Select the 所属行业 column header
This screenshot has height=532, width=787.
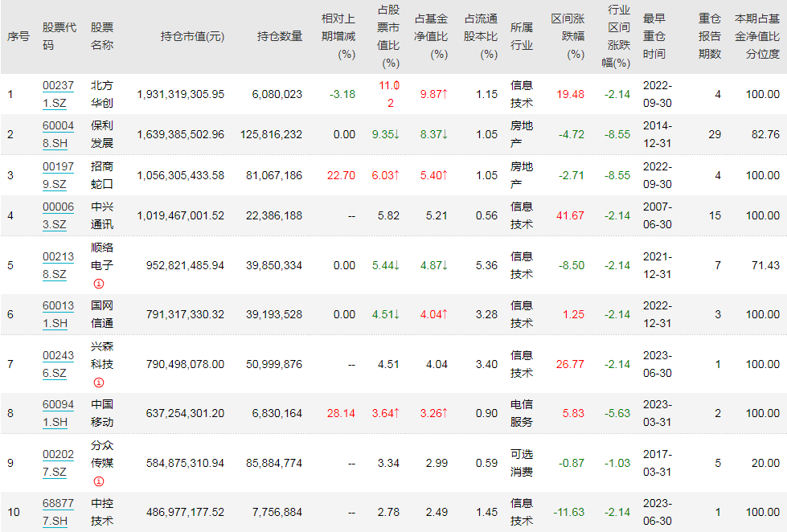click(x=520, y=35)
